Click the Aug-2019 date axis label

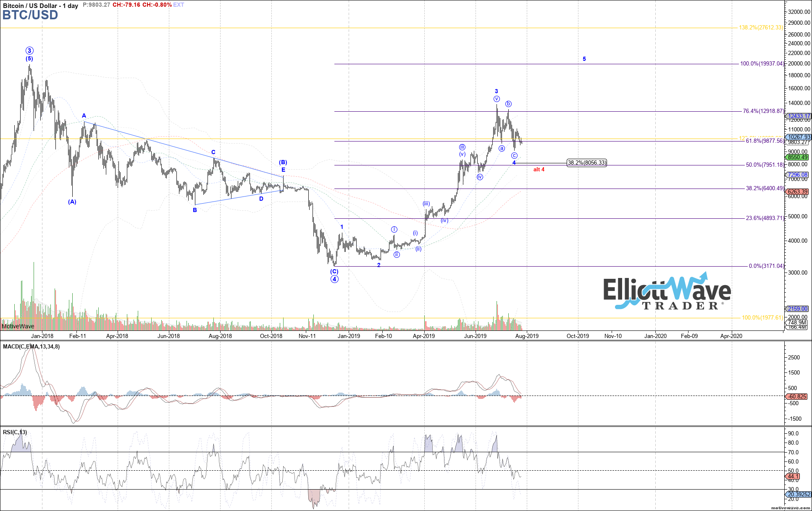pos(527,336)
